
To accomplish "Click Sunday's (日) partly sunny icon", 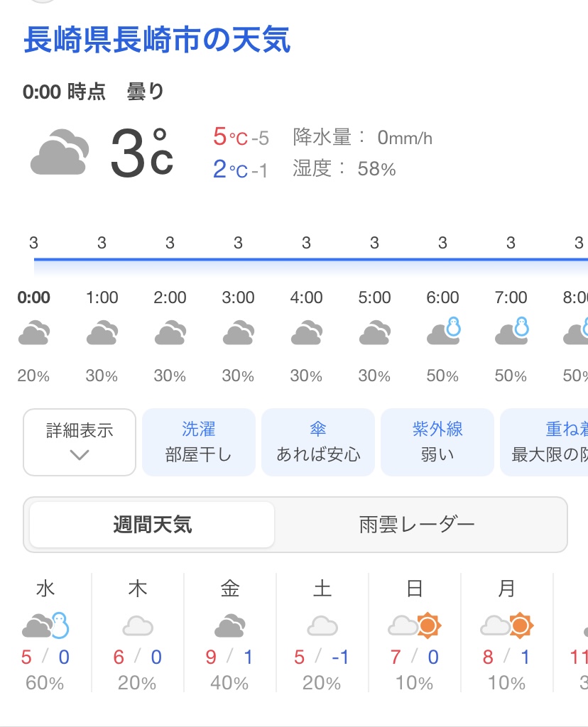I will click(x=415, y=625).
